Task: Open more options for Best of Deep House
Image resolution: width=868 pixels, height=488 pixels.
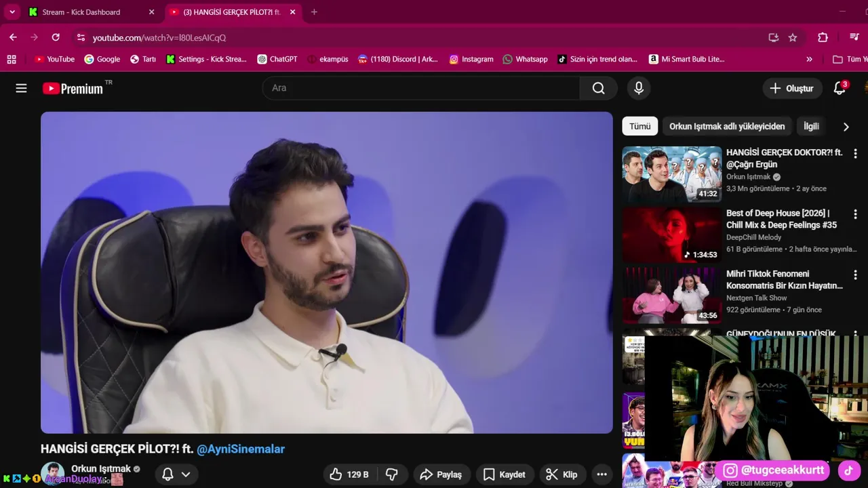Action: pyautogui.click(x=855, y=214)
